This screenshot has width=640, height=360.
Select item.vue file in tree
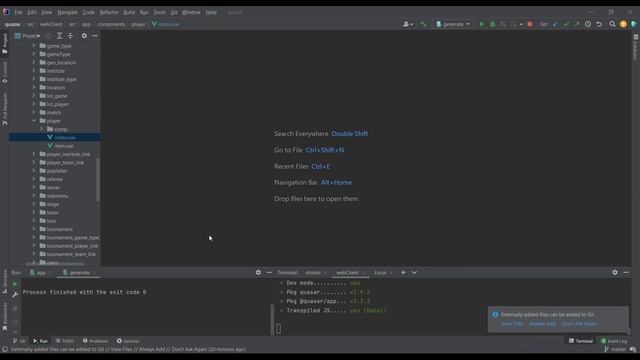[x=64, y=146]
